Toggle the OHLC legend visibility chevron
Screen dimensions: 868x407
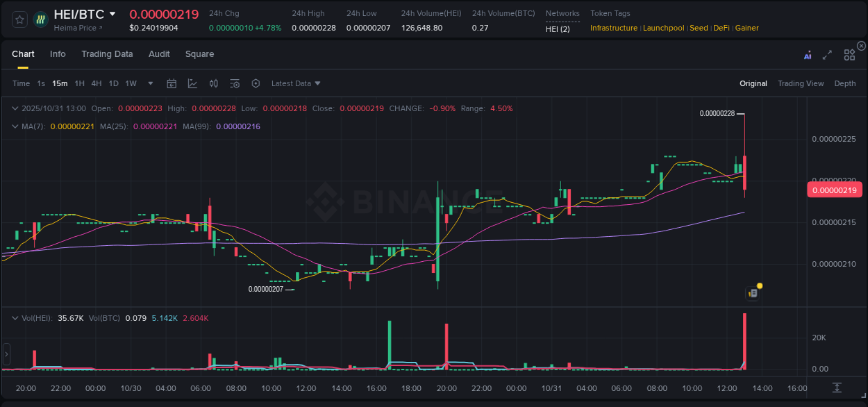click(x=15, y=108)
